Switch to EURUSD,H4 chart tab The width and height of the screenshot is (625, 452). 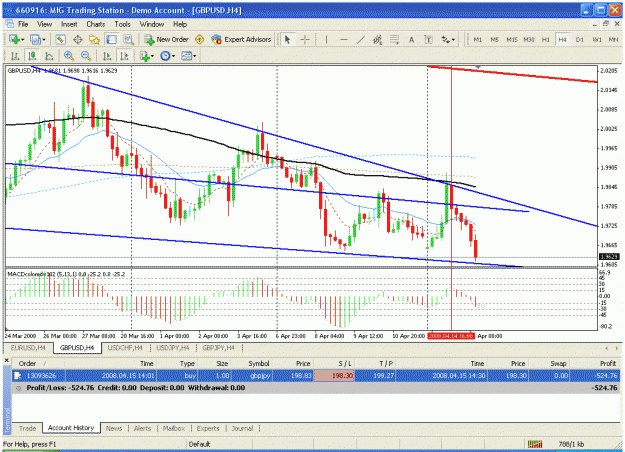pos(28,348)
